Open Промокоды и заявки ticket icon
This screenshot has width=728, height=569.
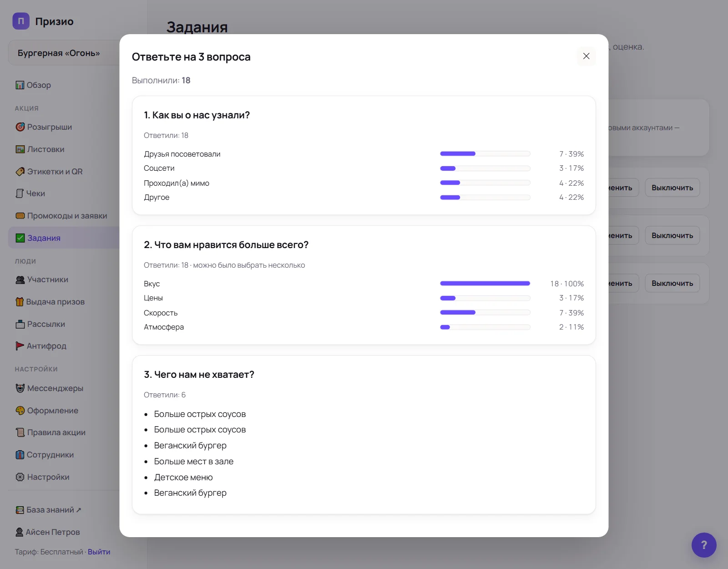(20, 216)
